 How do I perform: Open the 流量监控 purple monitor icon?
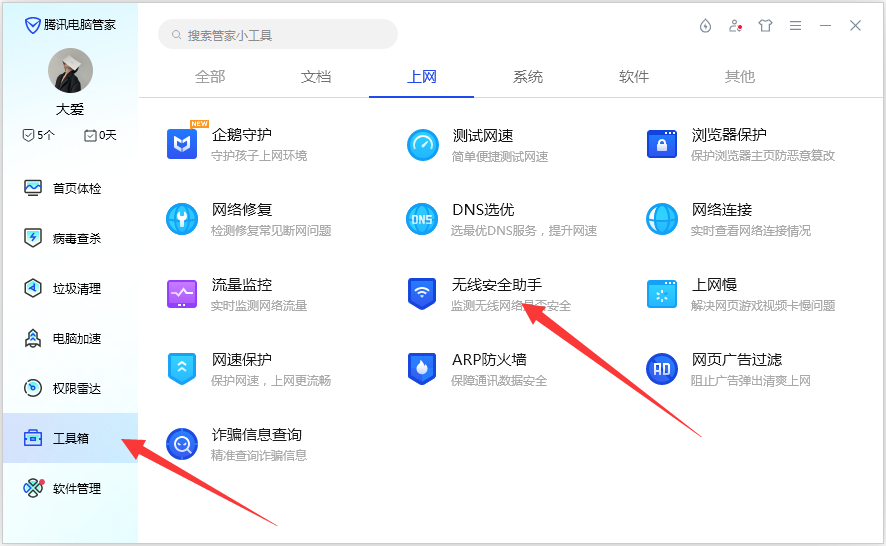182,294
